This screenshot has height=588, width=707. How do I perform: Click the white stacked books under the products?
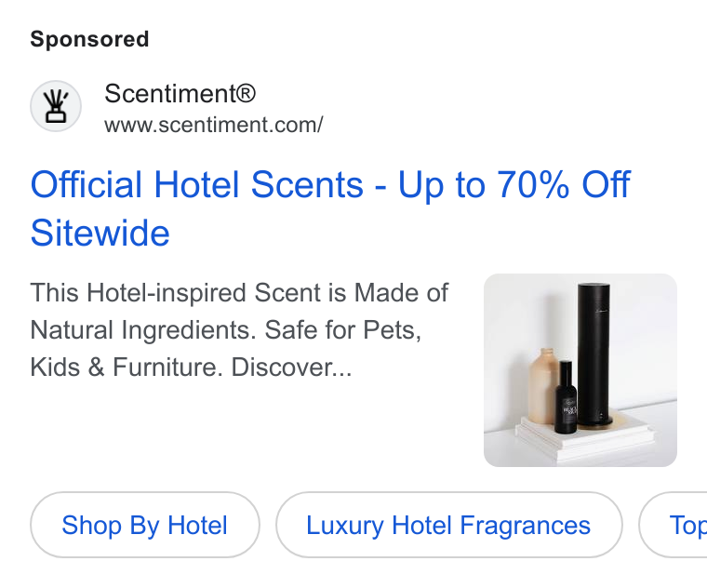click(585, 437)
